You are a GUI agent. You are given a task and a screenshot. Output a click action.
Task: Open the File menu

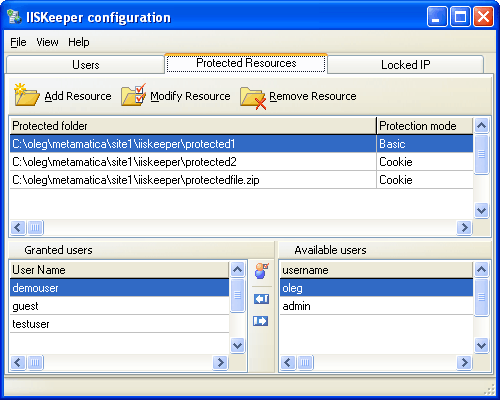pyautogui.click(x=18, y=42)
